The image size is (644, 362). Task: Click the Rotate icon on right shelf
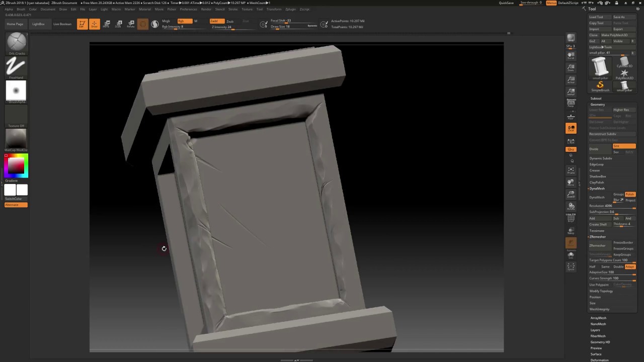[x=571, y=207]
